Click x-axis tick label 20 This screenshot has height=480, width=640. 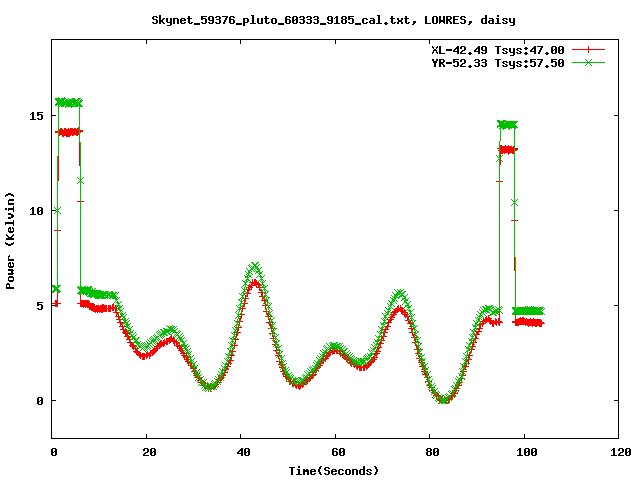coord(149,452)
